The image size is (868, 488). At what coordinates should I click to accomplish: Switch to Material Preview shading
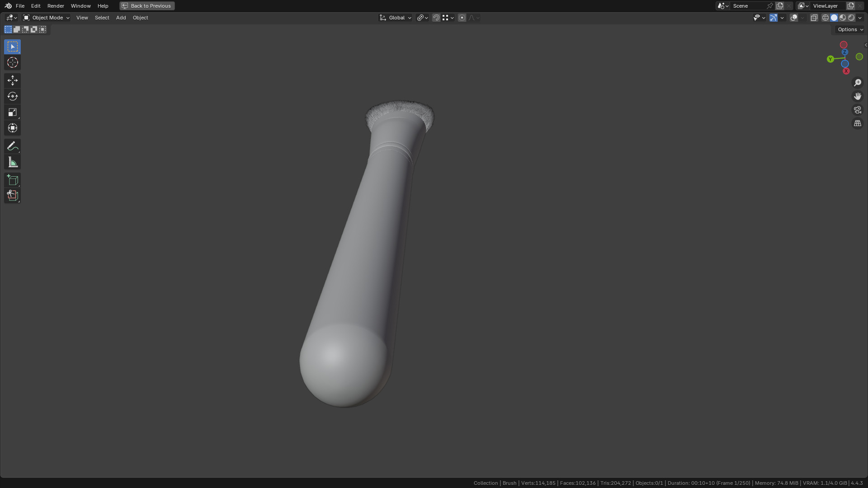(843, 18)
